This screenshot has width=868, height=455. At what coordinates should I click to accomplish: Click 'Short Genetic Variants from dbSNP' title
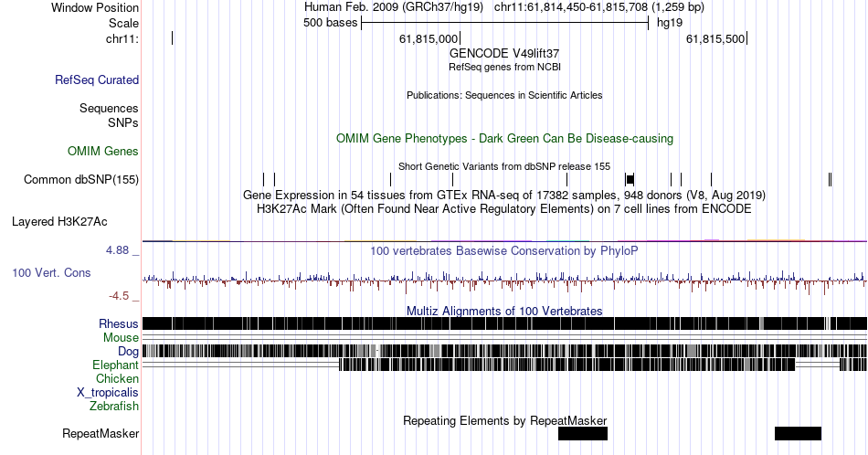click(504, 166)
